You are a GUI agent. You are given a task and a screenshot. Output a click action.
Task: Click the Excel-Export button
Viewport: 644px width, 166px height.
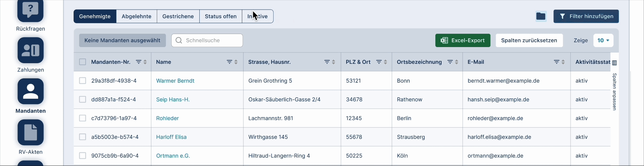coord(463,41)
